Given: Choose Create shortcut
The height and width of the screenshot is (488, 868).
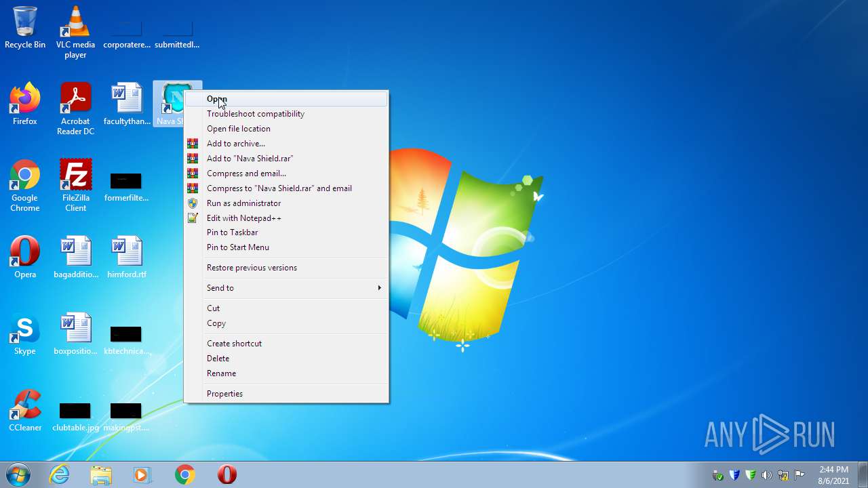Looking at the screenshot, I should (x=286, y=344).
